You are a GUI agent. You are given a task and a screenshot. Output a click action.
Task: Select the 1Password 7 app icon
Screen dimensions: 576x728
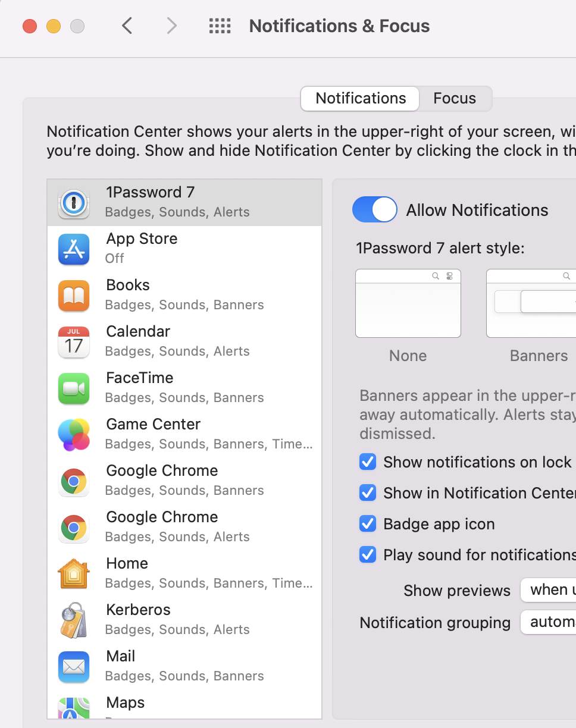coord(74,203)
